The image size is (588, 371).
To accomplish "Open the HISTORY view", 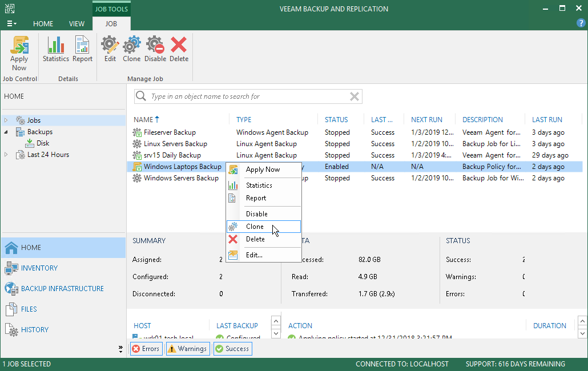I will (x=35, y=330).
